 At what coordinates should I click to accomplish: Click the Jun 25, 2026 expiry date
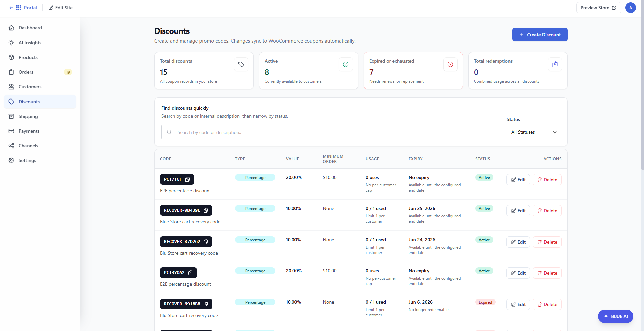click(x=422, y=208)
